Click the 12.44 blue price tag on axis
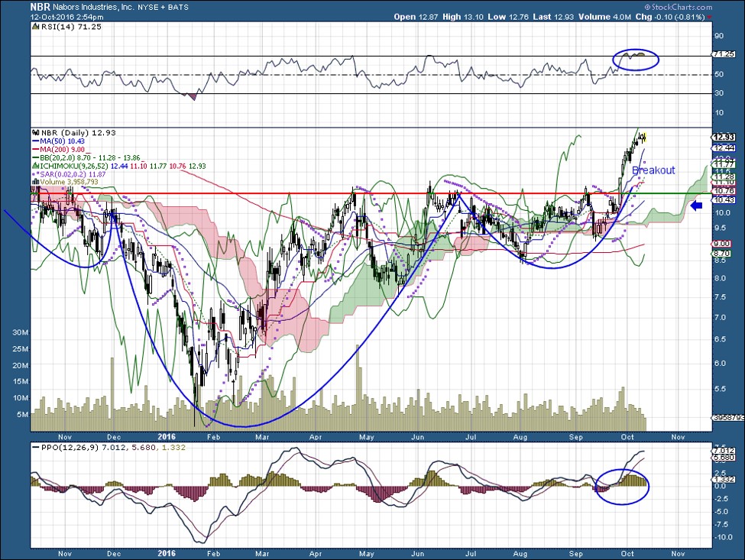745x560 pixels. point(724,148)
